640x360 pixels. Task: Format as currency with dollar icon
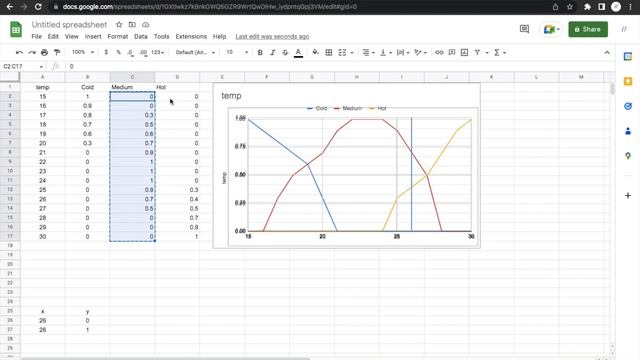click(106, 52)
